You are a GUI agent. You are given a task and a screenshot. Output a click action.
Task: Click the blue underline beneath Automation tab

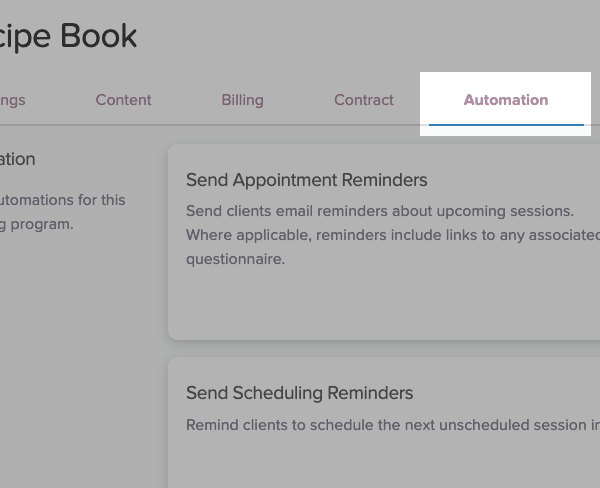click(x=506, y=124)
